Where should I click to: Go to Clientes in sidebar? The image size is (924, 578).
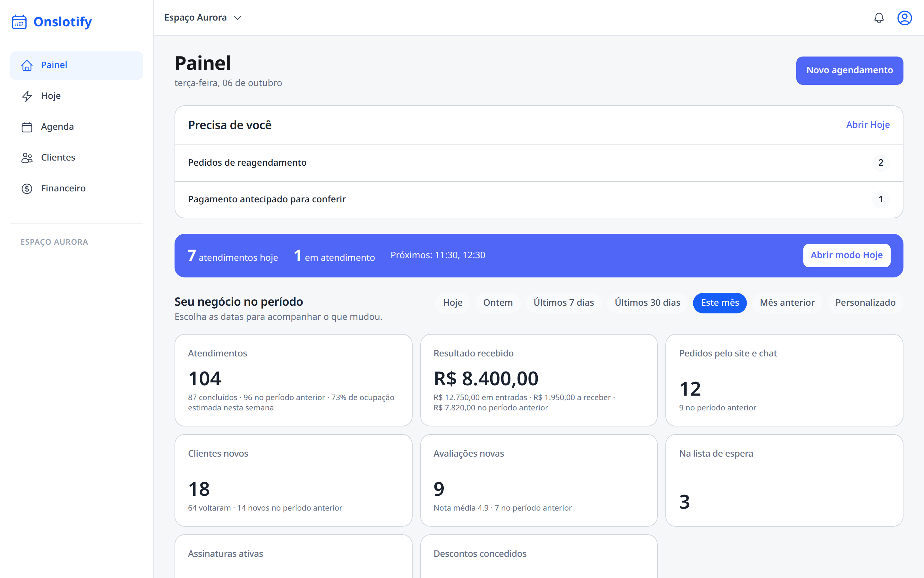pyautogui.click(x=77, y=157)
